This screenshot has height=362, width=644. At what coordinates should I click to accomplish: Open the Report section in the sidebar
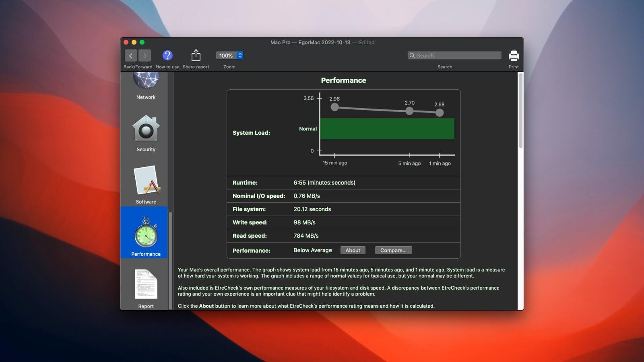pos(146,284)
